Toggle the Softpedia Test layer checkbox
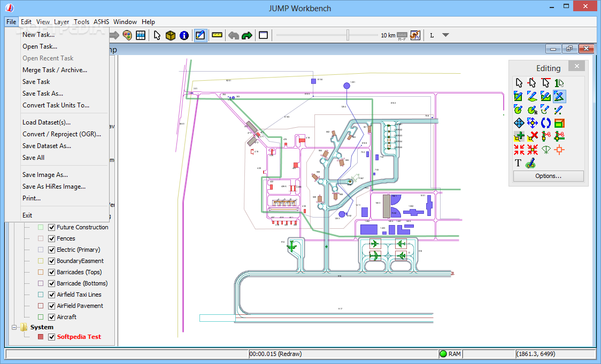The width and height of the screenshot is (601, 364). point(52,337)
